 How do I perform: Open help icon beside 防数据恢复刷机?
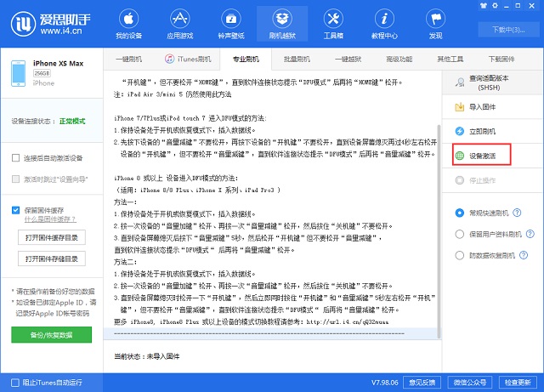(x=524, y=255)
